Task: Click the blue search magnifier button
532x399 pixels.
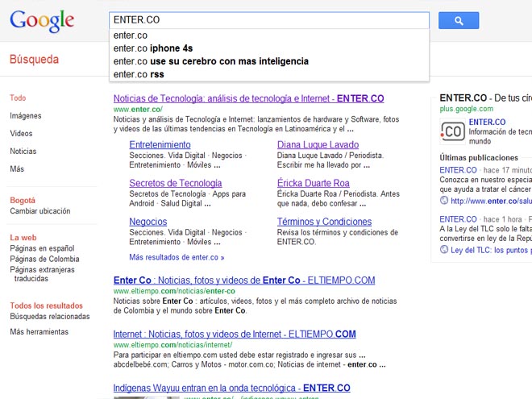Action: tap(459, 21)
